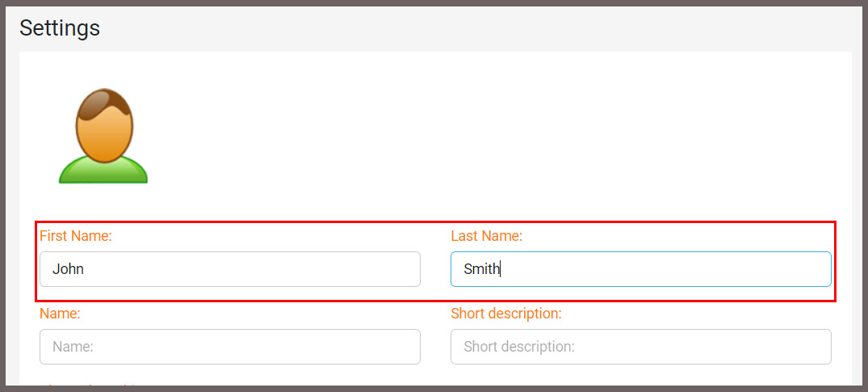Click the Name placeholder text
Screen dimensions: 868x392
73,347
